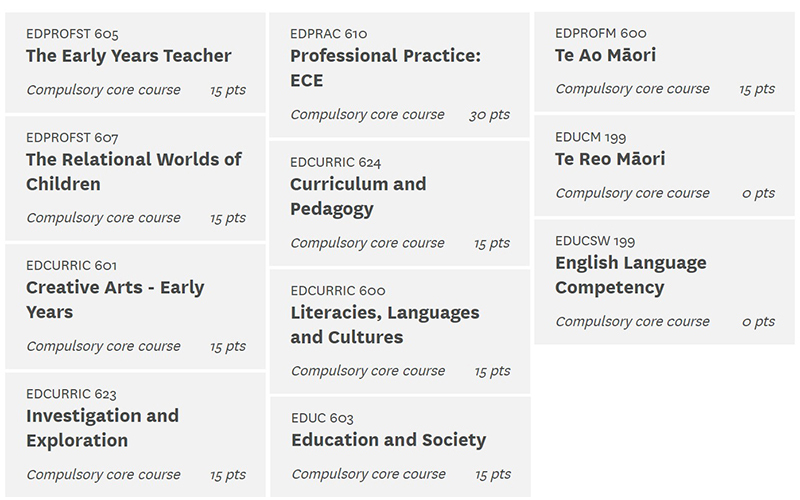
Task: Click the EDUCM 199 course code
Action: [591, 137]
